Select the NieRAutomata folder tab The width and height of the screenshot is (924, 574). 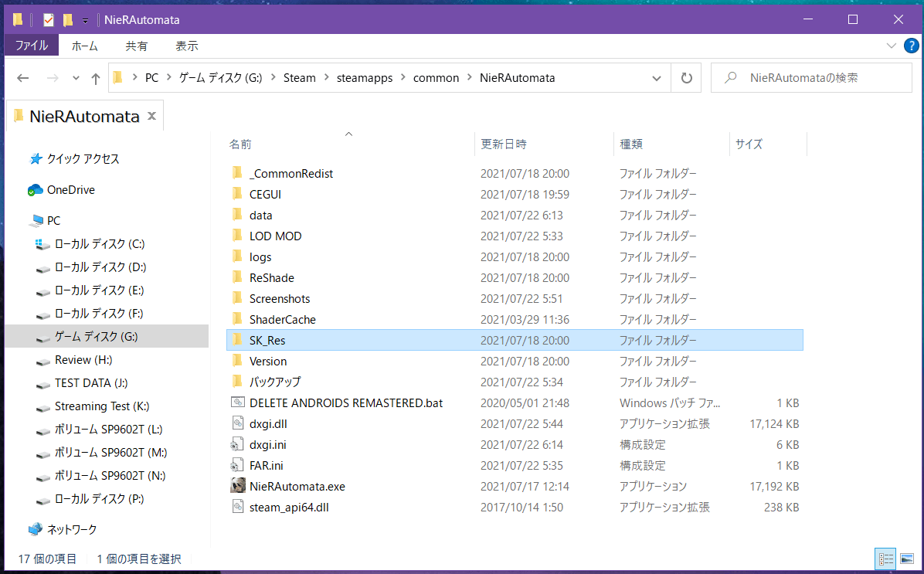coord(84,116)
